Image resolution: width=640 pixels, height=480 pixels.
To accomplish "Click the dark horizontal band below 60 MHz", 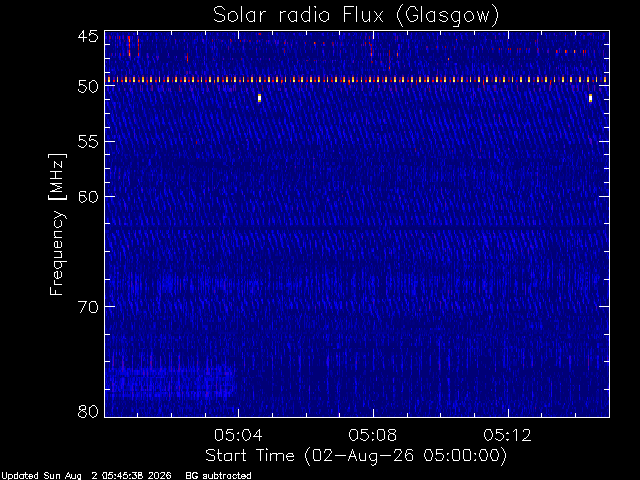I will (x=357, y=226).
